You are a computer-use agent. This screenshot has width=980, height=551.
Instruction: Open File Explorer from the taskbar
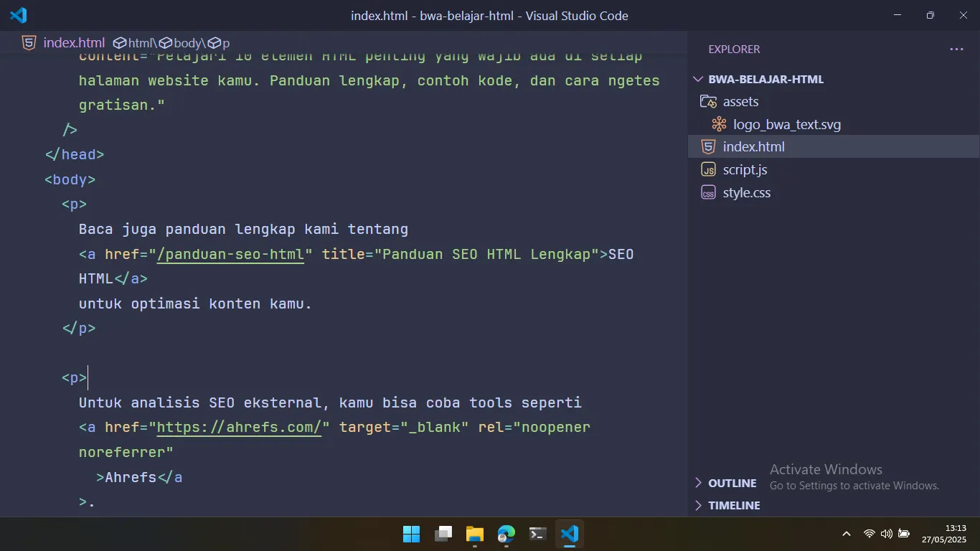tap(475, 534)
